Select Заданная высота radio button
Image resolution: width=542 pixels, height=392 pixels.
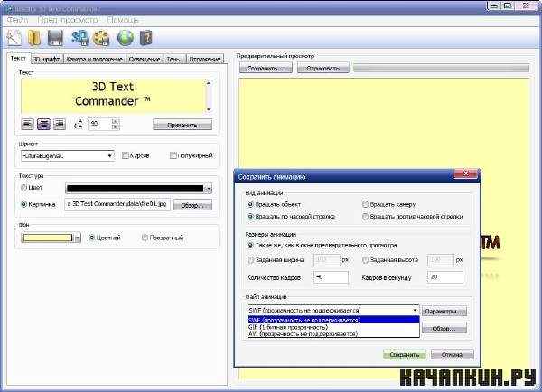point(365,260)
